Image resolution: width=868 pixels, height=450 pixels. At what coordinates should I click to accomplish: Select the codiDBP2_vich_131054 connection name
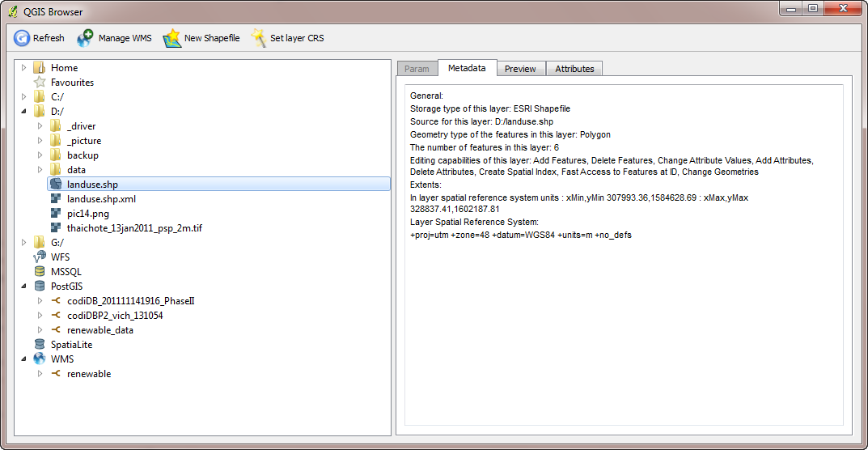[x=115, y=316]
